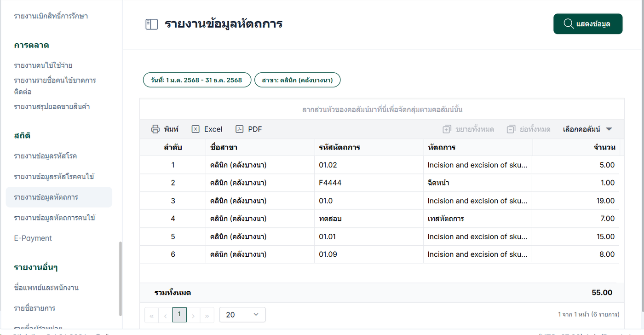Click the printer icon for พิมพ์
Screen dimensions: 644x335
tap(155, 129)
